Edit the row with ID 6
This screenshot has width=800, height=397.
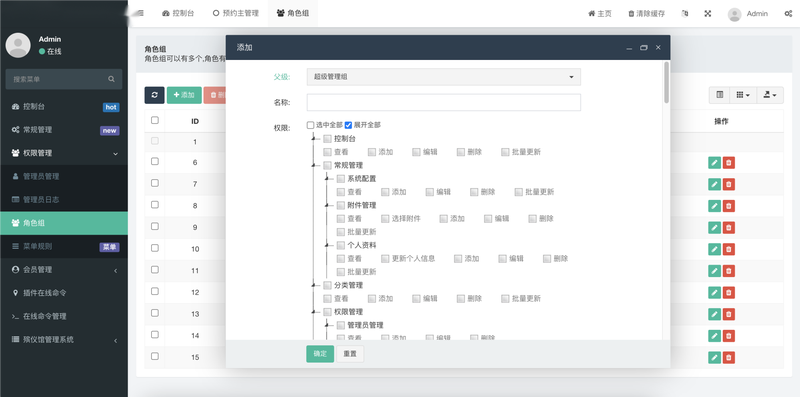coord(714,163)
